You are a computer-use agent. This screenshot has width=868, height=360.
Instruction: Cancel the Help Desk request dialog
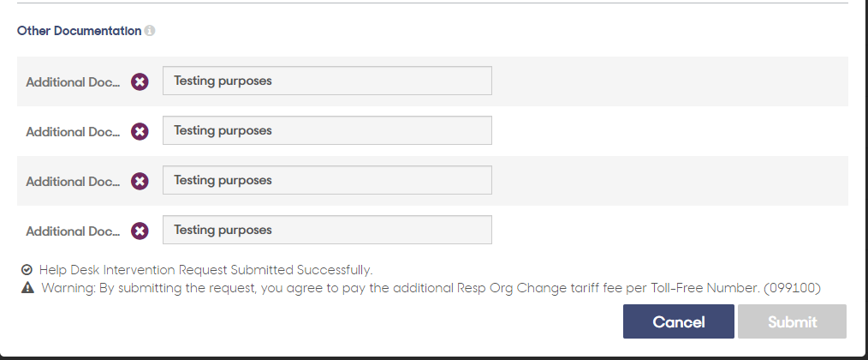pyautogui.click(x=679, y=321)
